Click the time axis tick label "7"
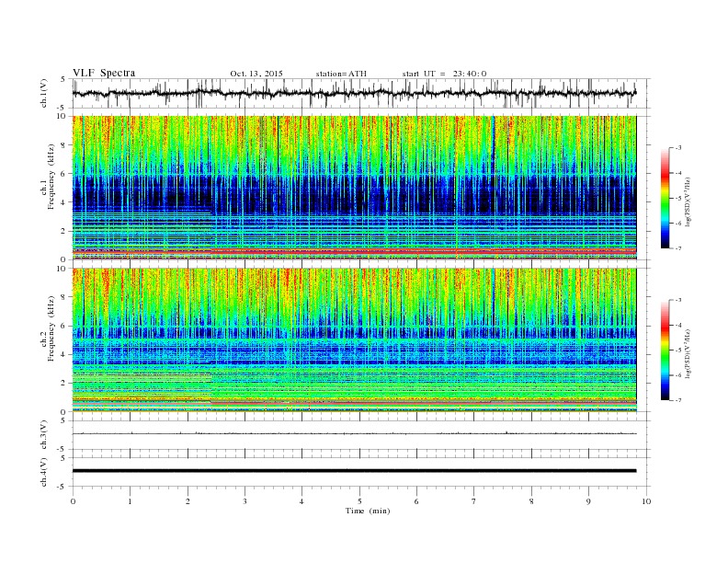The height and width of the screenshot is (563, 728). click(x=474, y=501)
